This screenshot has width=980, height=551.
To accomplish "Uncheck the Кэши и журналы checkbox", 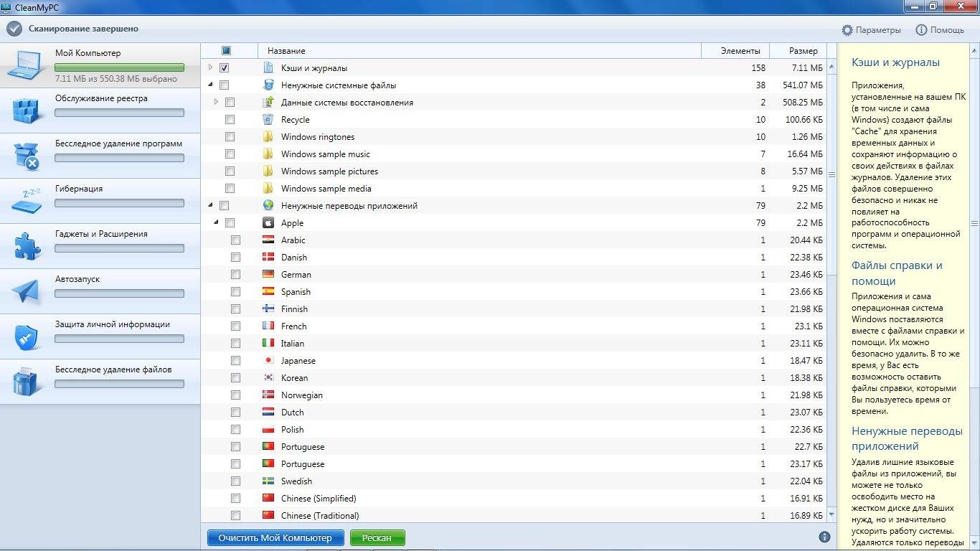I will [x=225, y=68].
